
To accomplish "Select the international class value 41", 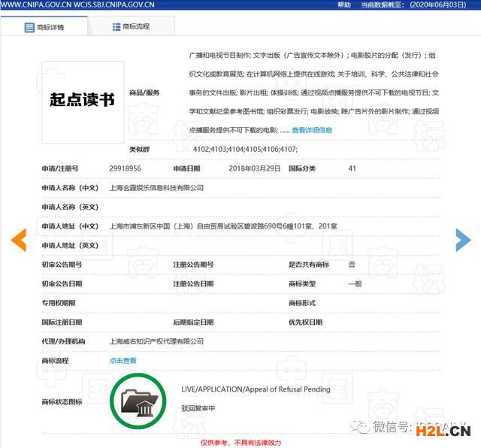I will 352,168.
